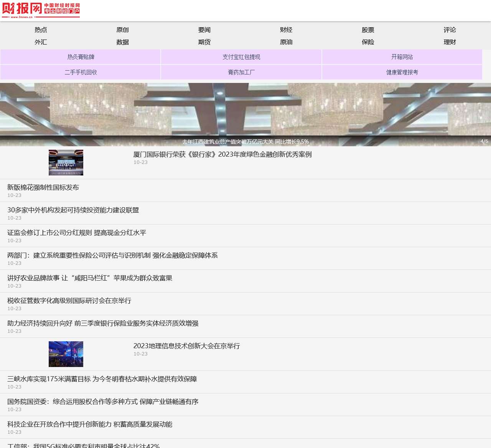The height and width of the screenshot is (448, 491).
Task: Open the 财经 menu item
Action: [x=286, y=30]
